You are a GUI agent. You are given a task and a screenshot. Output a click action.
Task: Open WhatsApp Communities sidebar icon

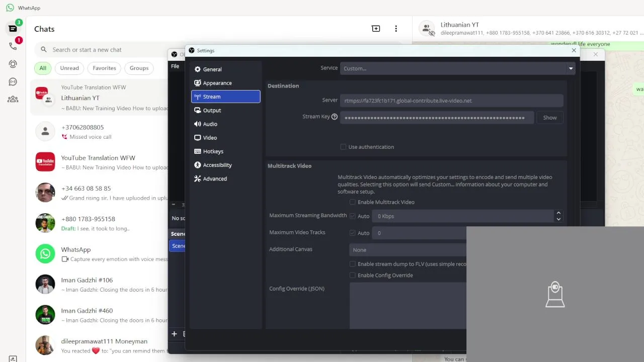13,100
